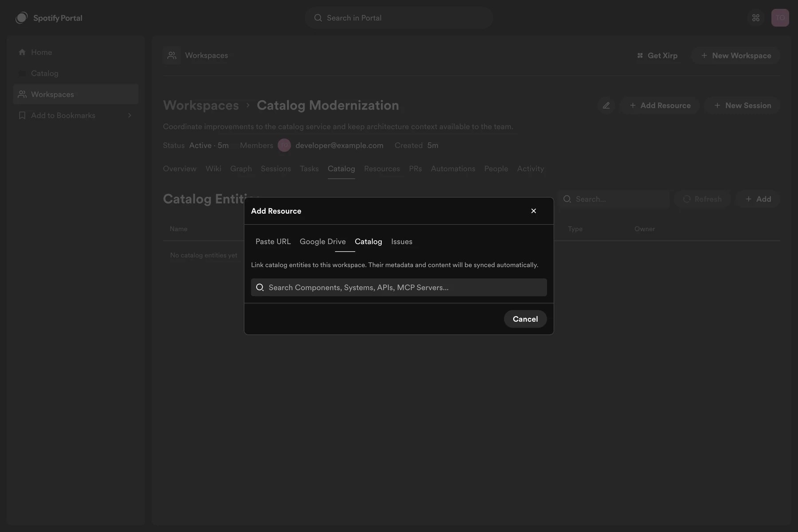The image size is (798, 532).
Task: Open the People workspace tab
Action: click(496, 169)
